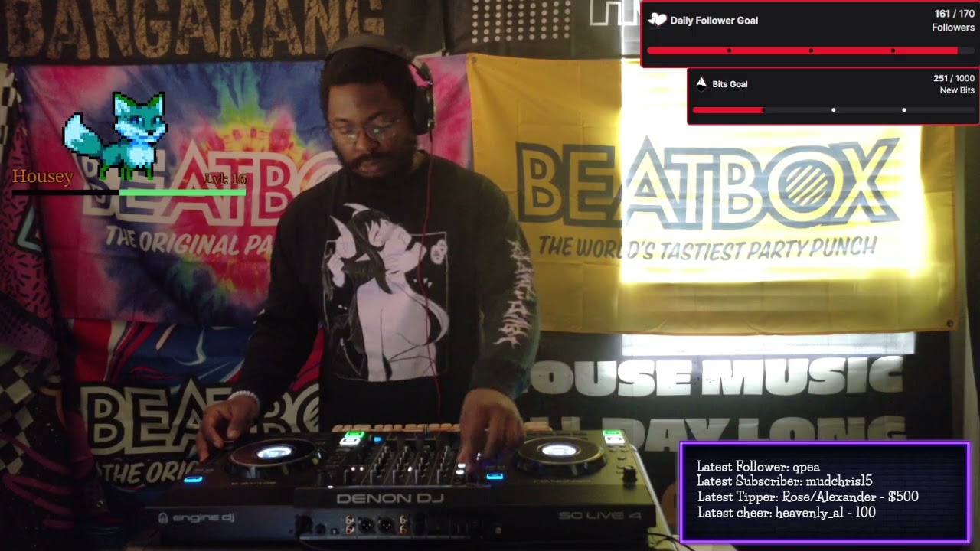Click the Daily Follower Goal heart icon
The width and height of the screenshot is (980, 551).
(658, 21)
